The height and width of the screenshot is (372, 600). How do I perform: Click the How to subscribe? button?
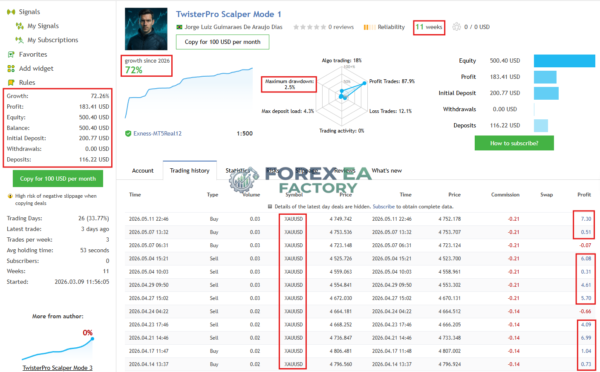[514, 143]
